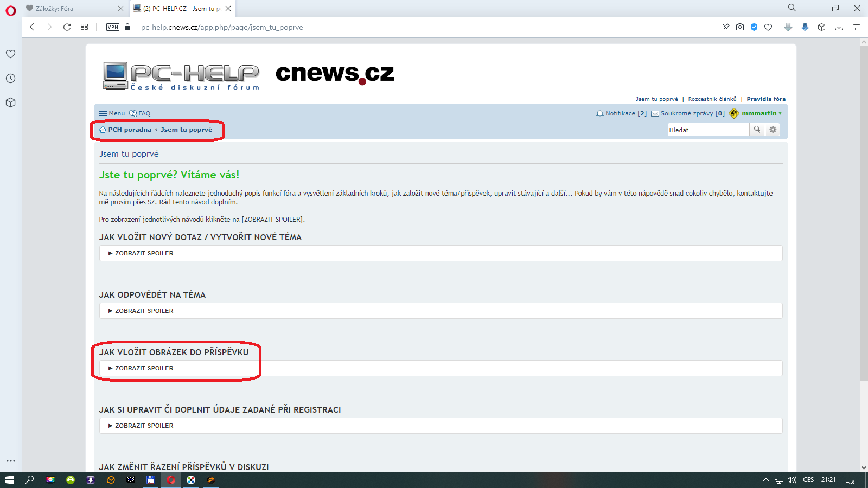Add page to bookmarks using heart icon
This screenshot has height=488, width=868.
[768, 27]
